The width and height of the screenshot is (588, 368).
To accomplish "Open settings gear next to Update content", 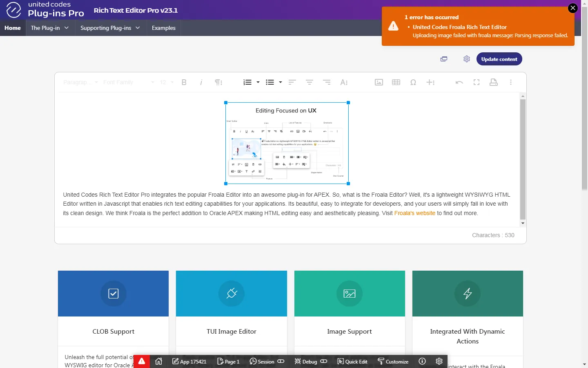I will point(466,59).
